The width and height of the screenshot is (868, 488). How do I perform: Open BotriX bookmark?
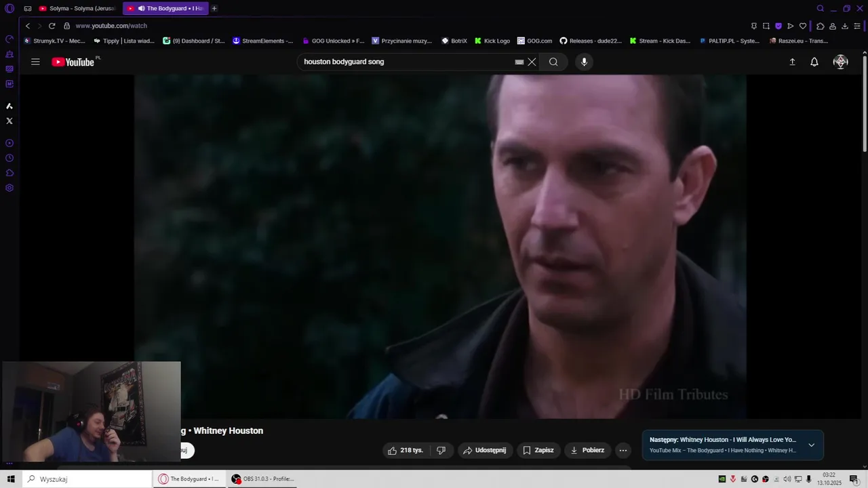[x=454, y=41]
